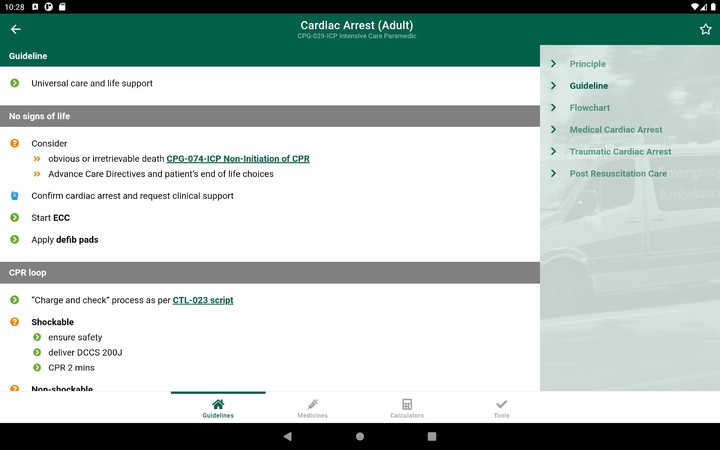
Task: Tap the Android home navigation button
Action: tap(360, 436)
